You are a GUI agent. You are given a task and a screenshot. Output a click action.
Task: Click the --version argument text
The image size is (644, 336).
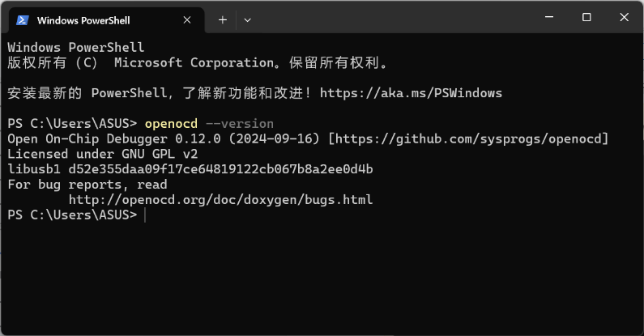tap(240, 124)
